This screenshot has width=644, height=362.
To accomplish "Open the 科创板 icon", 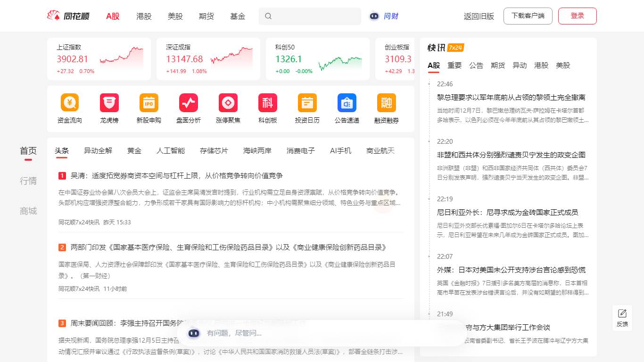I will click(268, 103).
